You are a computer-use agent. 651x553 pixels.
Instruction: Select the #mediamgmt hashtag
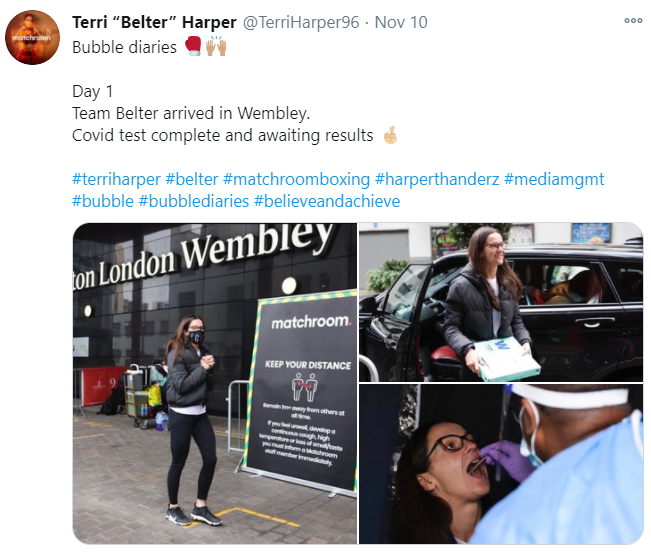pyautogui.click(x=554, y=179)
